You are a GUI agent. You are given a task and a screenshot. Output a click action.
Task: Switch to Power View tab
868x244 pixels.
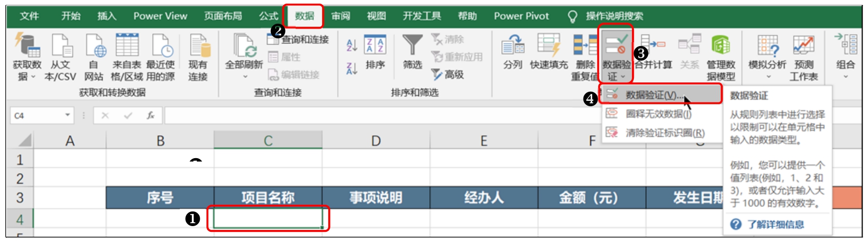point(160,16)
